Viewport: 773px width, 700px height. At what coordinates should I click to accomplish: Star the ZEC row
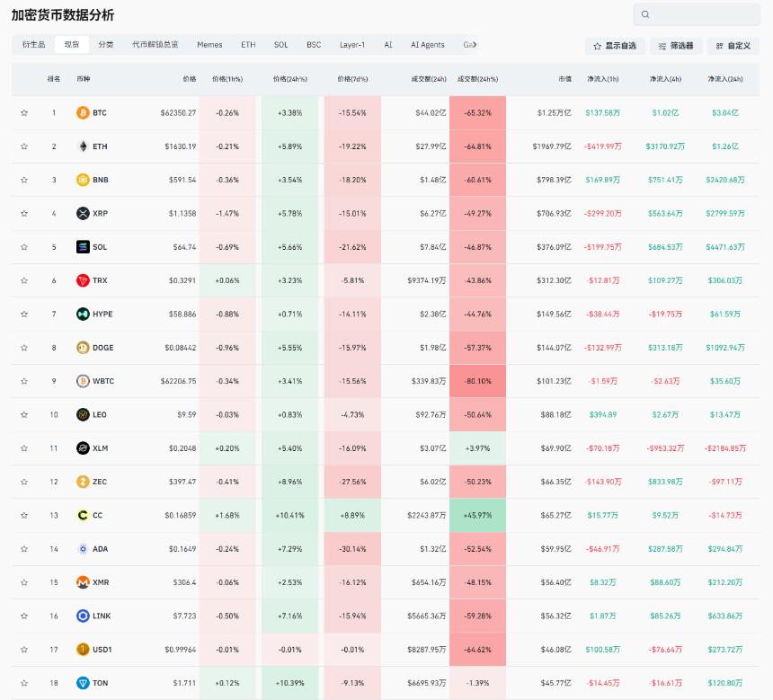[x=24, y=482]
